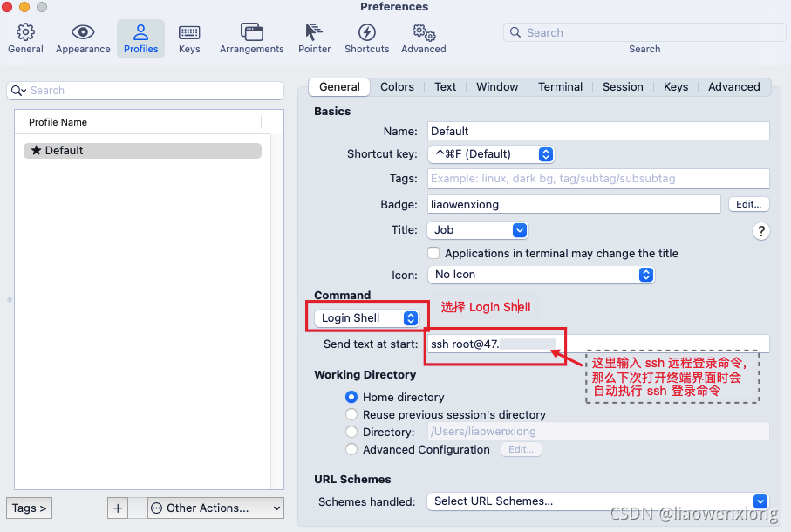791x532 pixels.
Task: Select Reuse previous session's directory option
Action: (351, 414)
